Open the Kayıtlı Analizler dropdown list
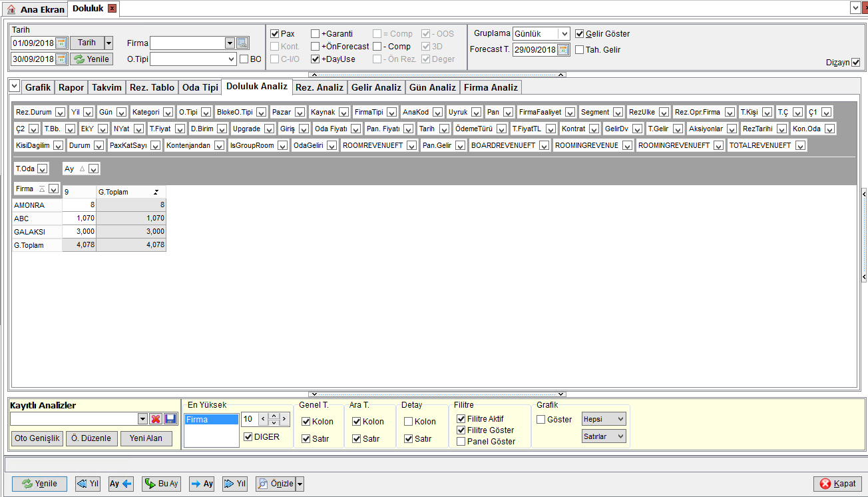Screen dimensions: 868x497 [x=142, y=418]
